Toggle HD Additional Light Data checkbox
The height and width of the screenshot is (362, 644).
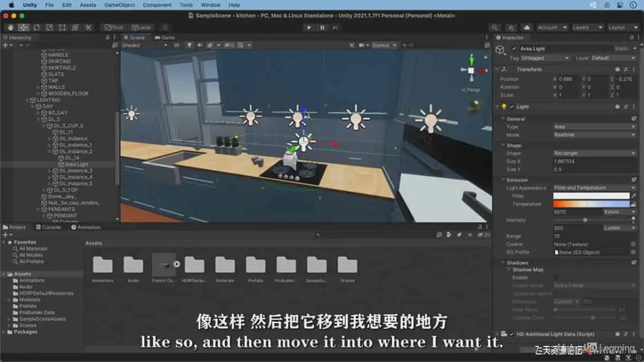click(512, 334)
